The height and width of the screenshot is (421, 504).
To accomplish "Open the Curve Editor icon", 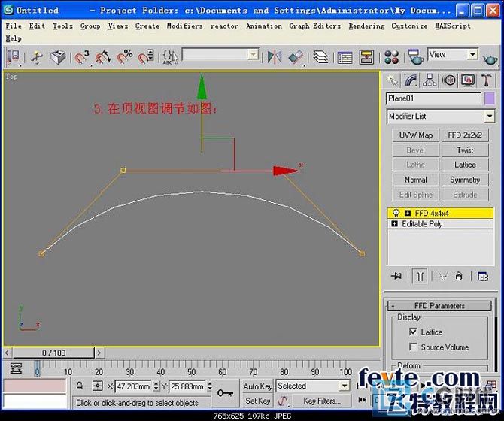I will (x=345, y=57).
